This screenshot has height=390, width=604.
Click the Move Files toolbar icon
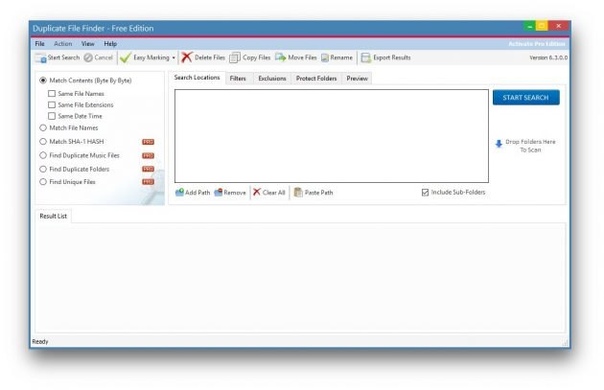tap(280, 57)
